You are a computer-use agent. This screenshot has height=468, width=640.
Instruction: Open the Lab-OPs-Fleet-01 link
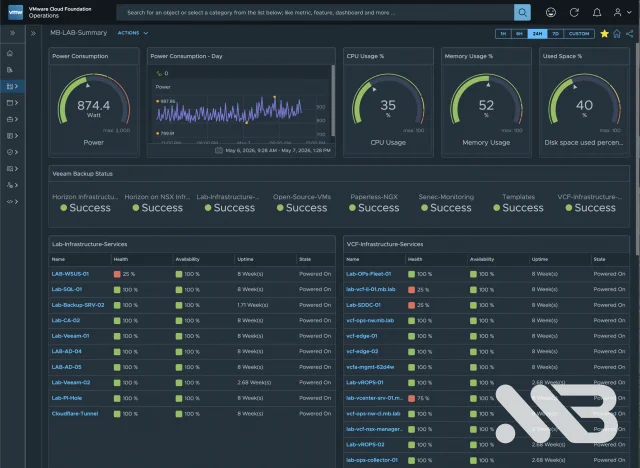[x=369, y=274]
